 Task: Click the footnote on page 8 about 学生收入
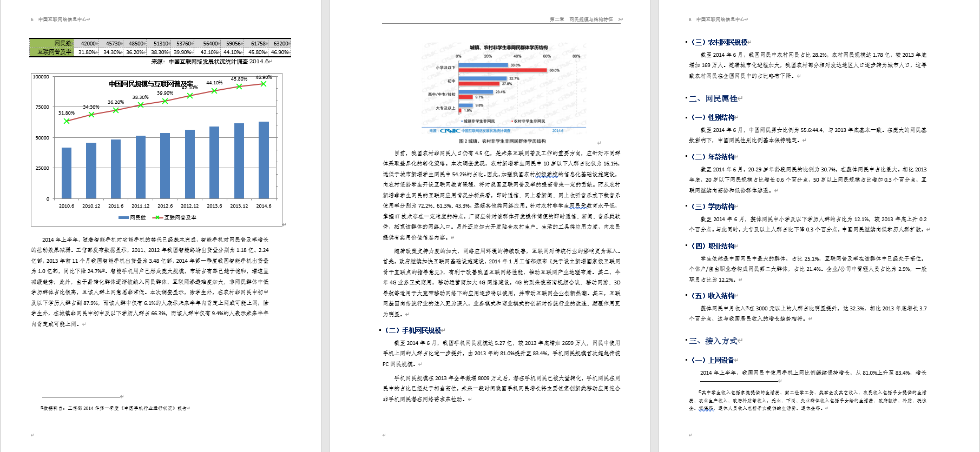click(807, 401)
